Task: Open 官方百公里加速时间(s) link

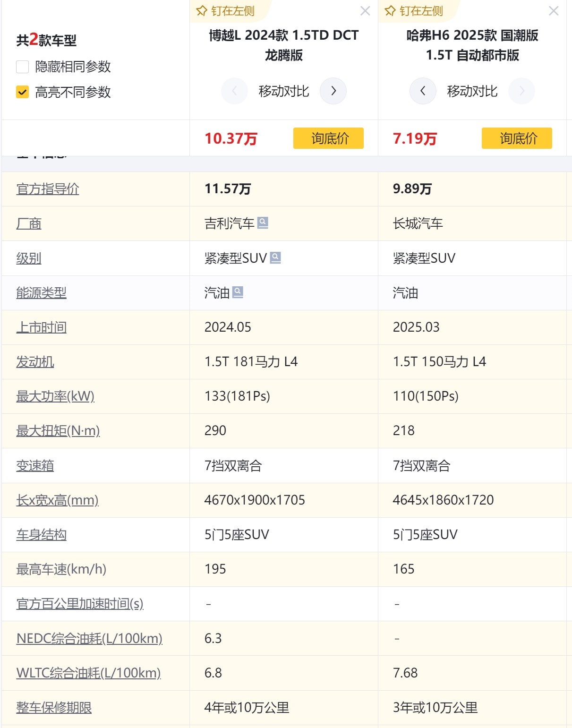Action: coord(80,604)
